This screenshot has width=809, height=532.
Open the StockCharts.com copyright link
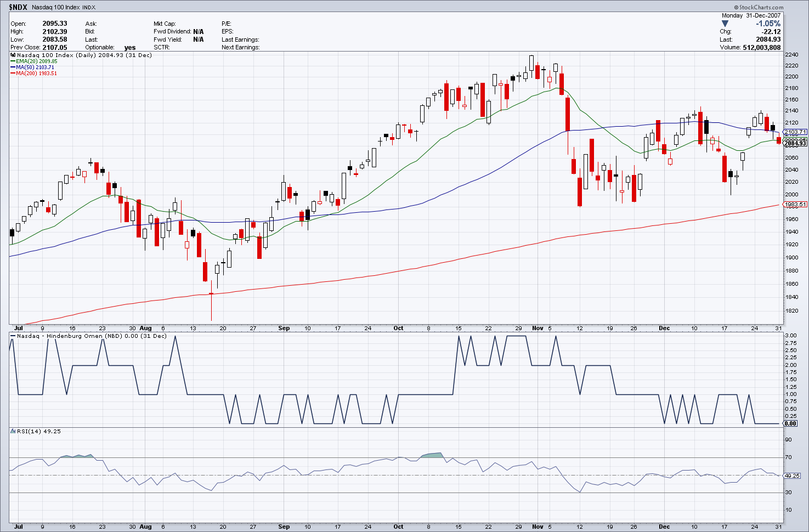pyautogui.click(x=760, y=8)
